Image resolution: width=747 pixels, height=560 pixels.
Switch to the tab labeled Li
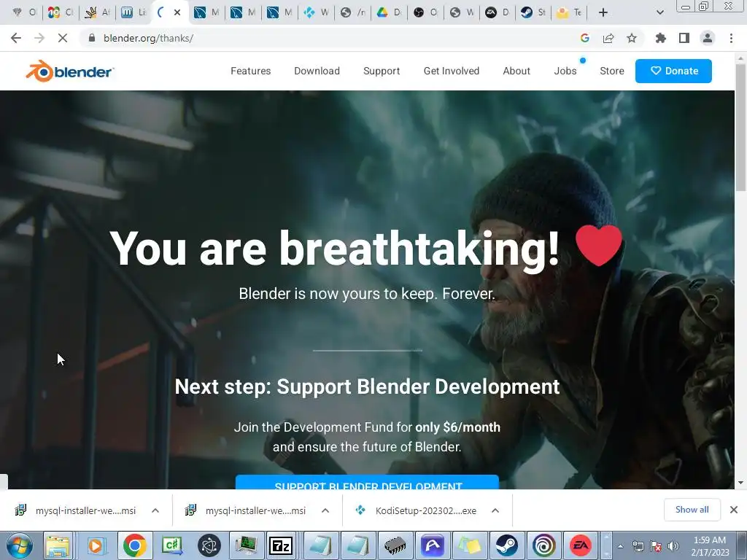pos(133,12)
